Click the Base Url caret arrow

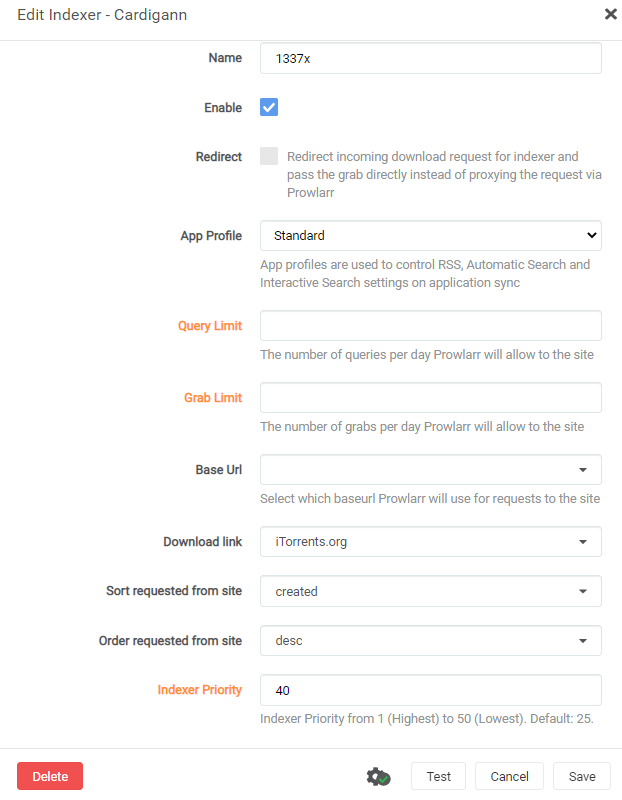[x=583, y=470]
